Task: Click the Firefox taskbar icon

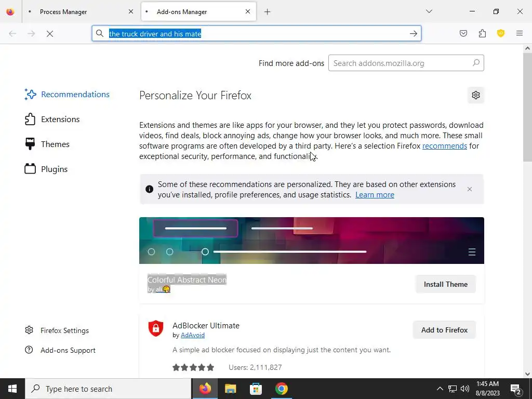Action: coord(205,389)
